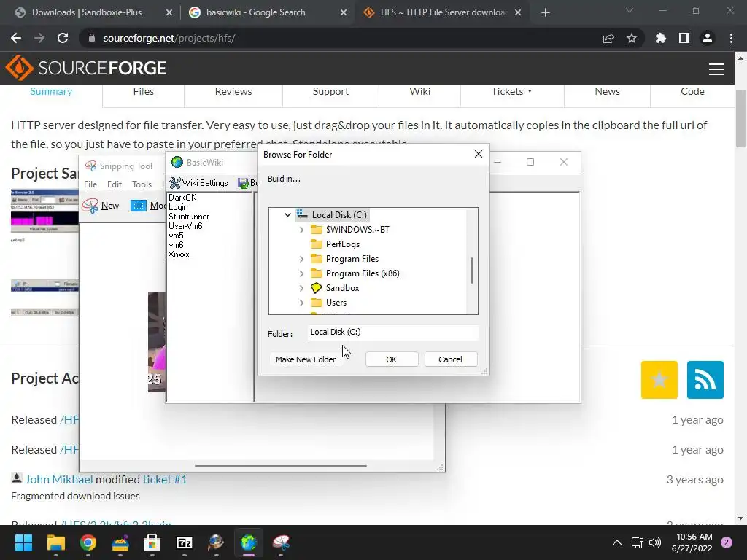This screenshot has height=560, width=747.
Task: Click the volume icon in system tray
Action: point(655,542)
